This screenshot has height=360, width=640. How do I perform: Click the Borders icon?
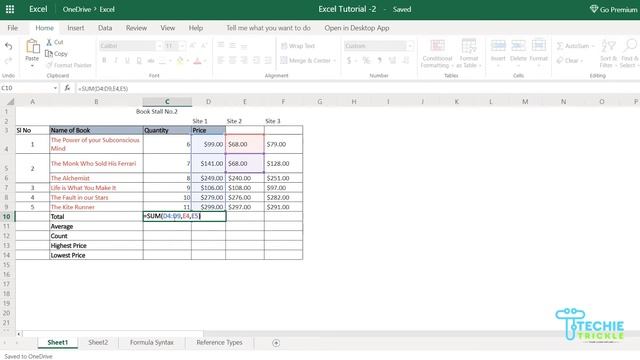click(162, 61)
